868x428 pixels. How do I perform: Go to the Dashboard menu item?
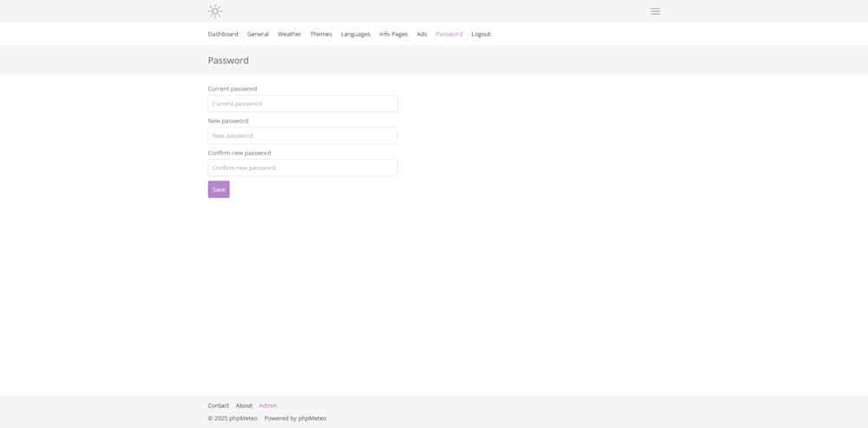tap(223, 34)
